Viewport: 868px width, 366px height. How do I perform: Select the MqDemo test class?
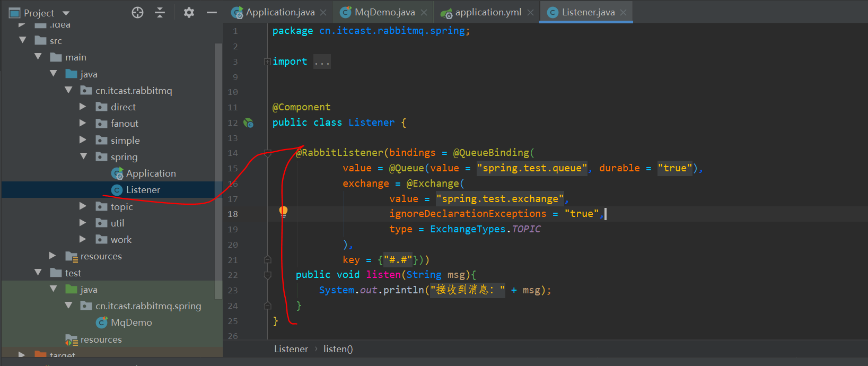[x=131, y=323]
